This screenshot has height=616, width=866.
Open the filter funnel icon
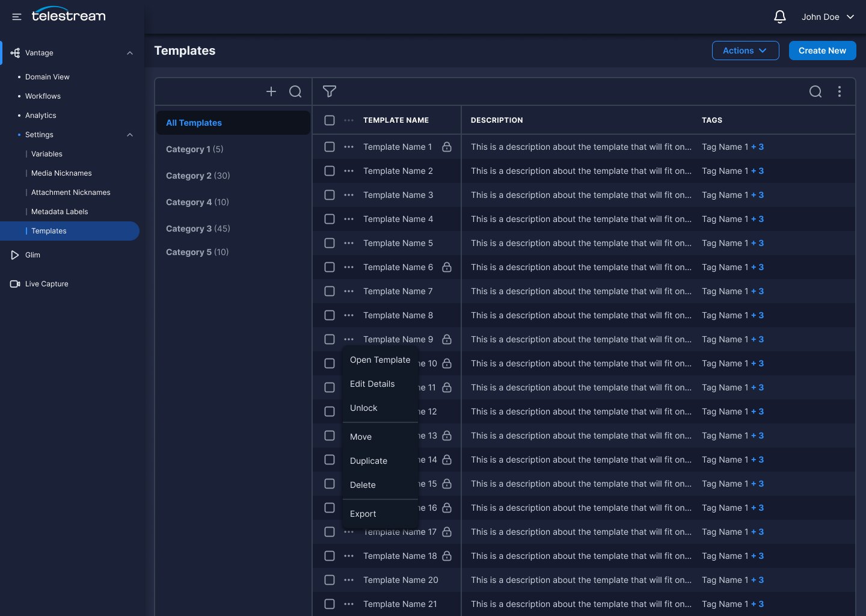click(330, 91)
